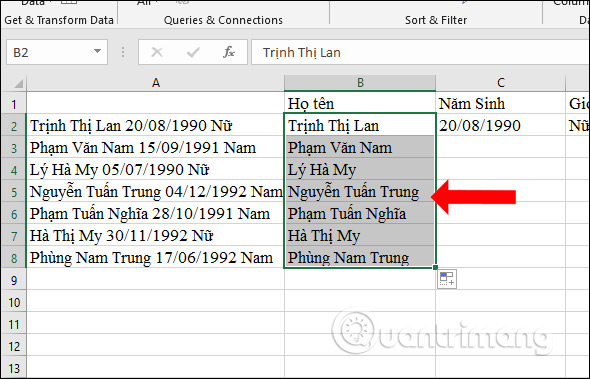Select row 7 header

coord(14,236)
